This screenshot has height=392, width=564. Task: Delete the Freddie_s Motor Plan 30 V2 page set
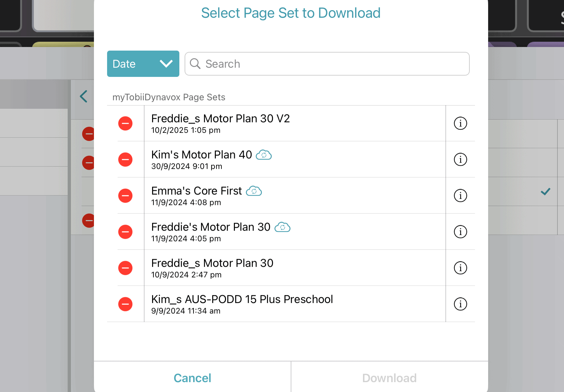pyautogui.click(x=125, y=124)
